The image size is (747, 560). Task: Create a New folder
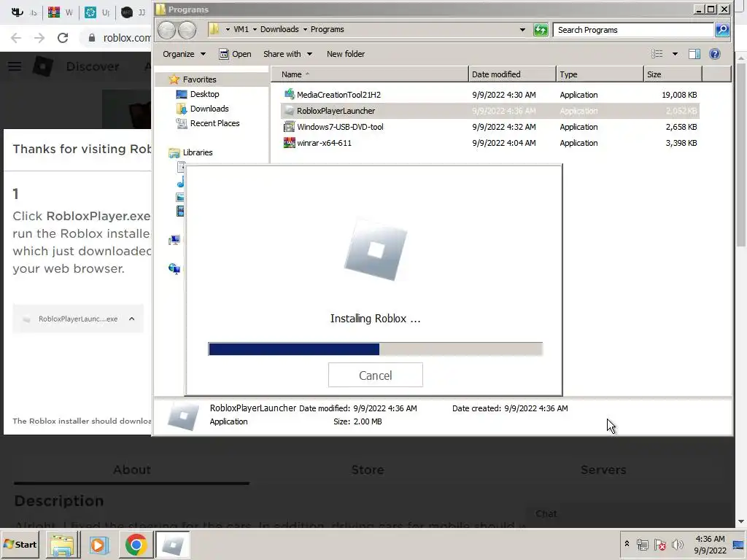[x=345, y=54]
